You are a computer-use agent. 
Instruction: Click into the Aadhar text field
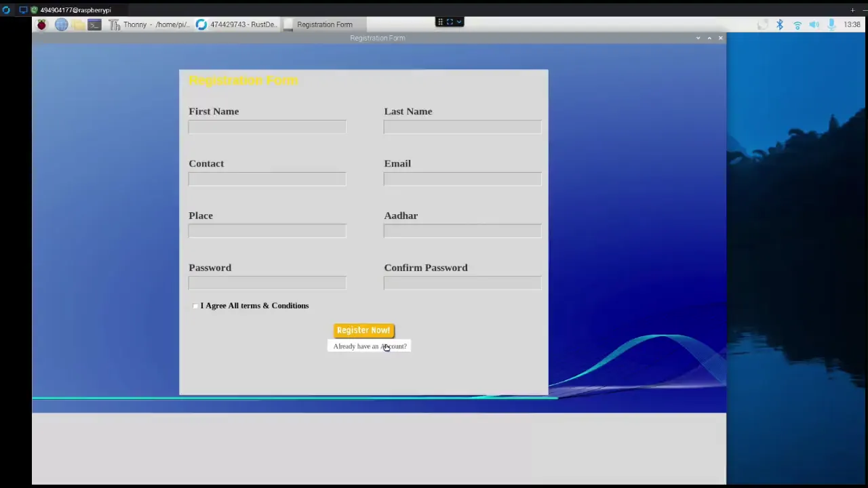click(x=462, y=230)
